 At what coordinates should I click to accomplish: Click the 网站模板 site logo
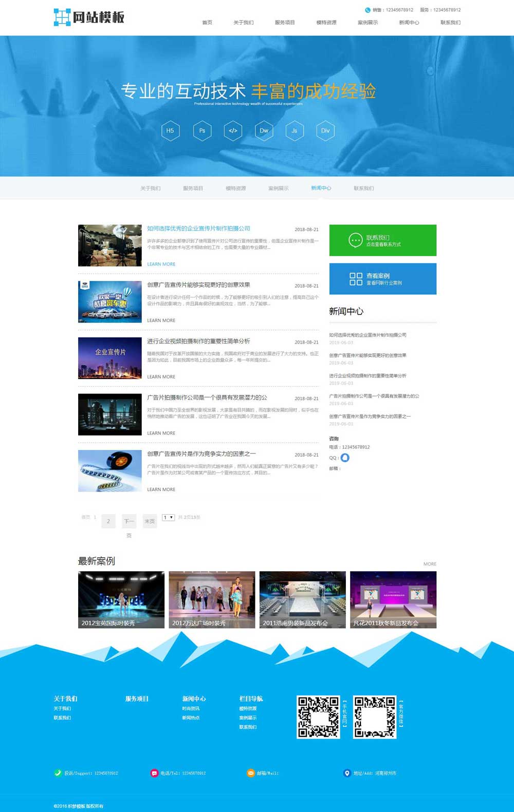89,17
